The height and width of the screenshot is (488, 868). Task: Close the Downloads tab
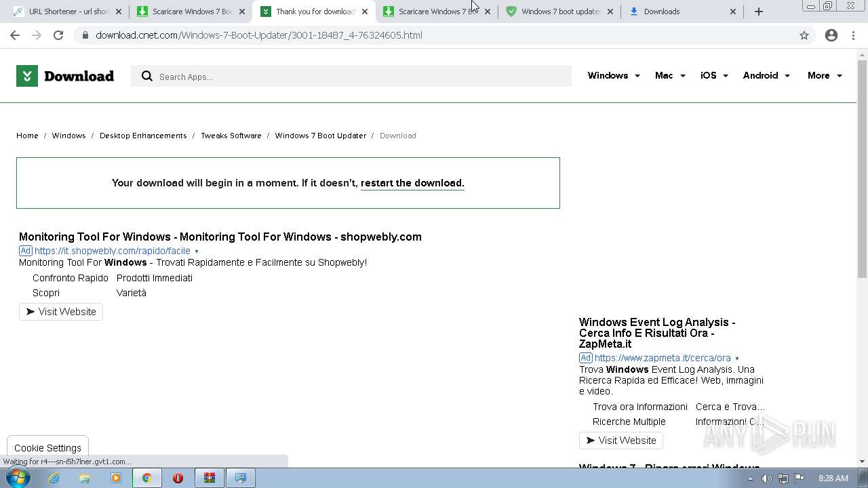pyautogui.click(x=733, y=12)
